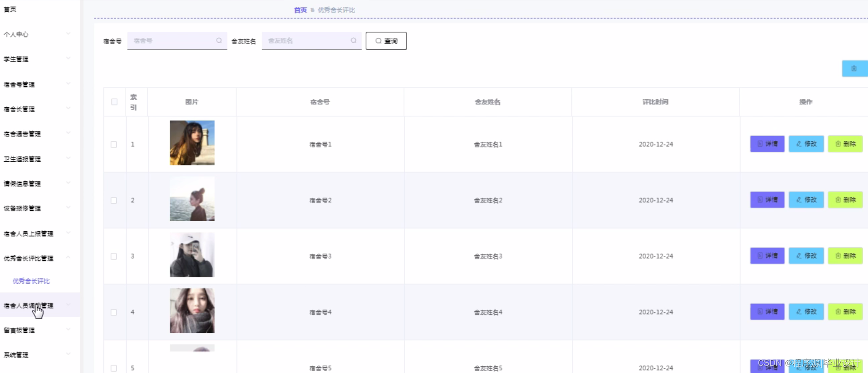Click the cell 宿舍号3
The image size is (868, 373).
[x=321, y=256]
